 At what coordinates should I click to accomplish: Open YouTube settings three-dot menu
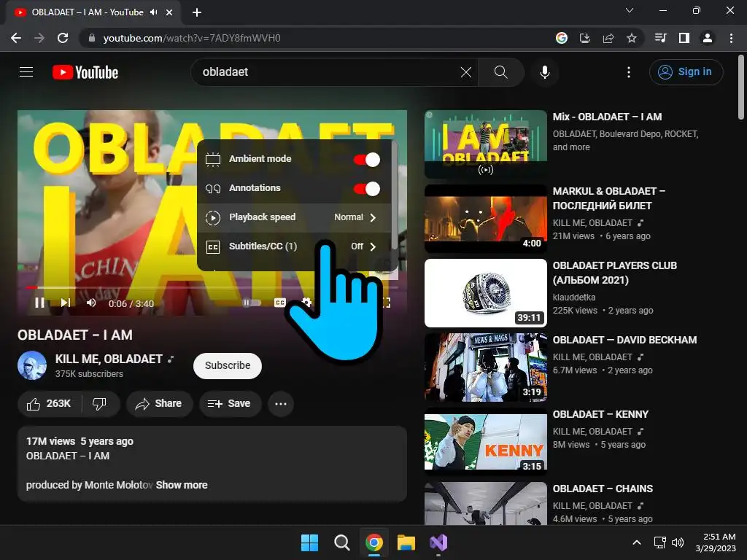coord(628,72)
